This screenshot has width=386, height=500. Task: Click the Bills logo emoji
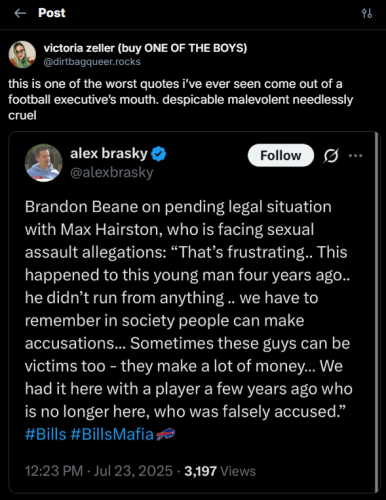166,434
